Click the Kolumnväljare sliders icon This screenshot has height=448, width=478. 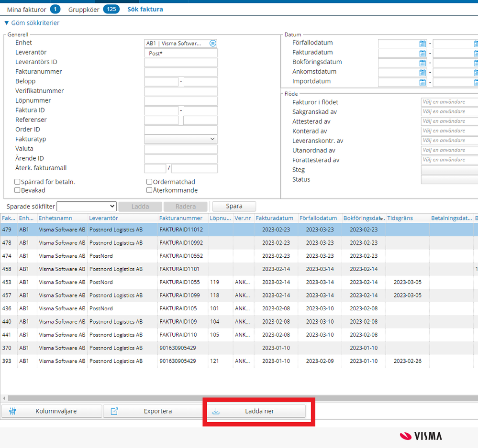tap(12, 411)
